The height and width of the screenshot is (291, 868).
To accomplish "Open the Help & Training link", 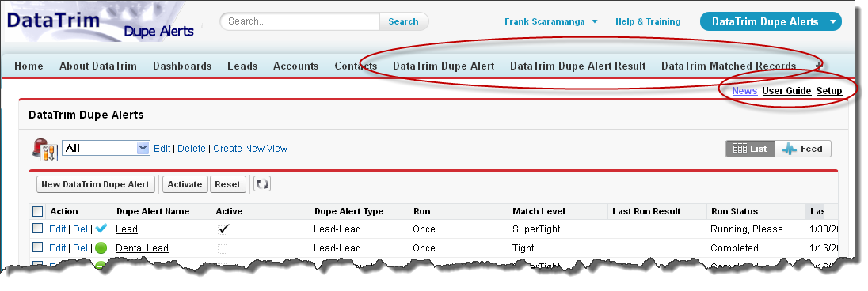I will [x=648, y=21].
